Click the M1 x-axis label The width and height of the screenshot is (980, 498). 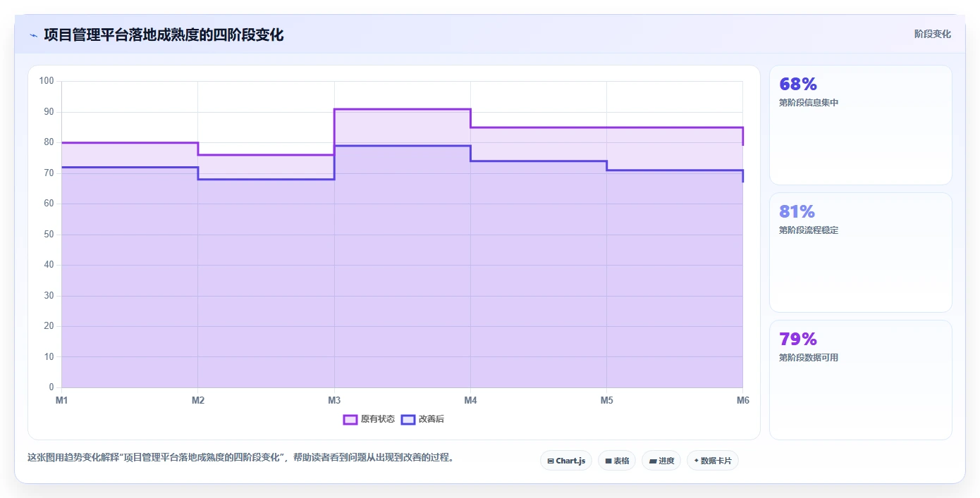click(x=61, y=400)
